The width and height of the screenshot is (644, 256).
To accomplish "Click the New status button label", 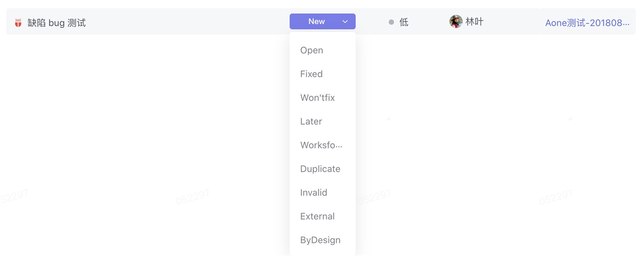I will [316, 22].
